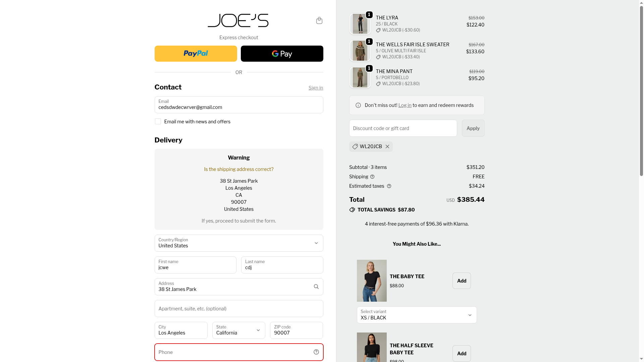Click the First name field

[x=196, y=265]
